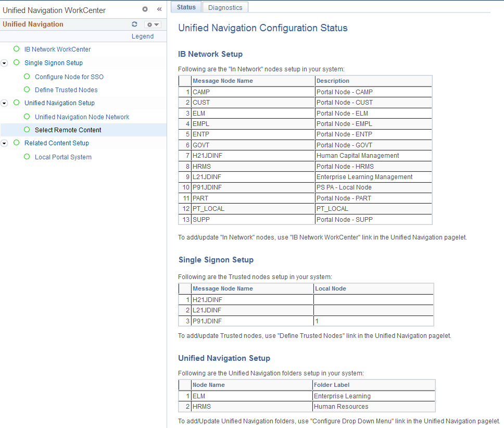Click the status indicator next to Local Portal System

(27, 156)
